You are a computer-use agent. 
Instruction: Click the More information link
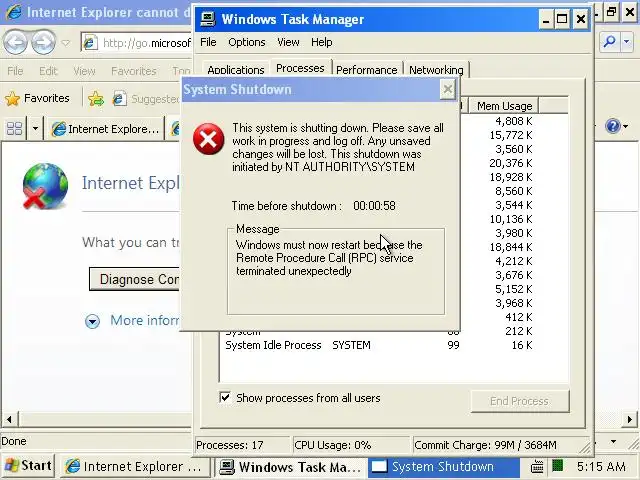[144, 320]
